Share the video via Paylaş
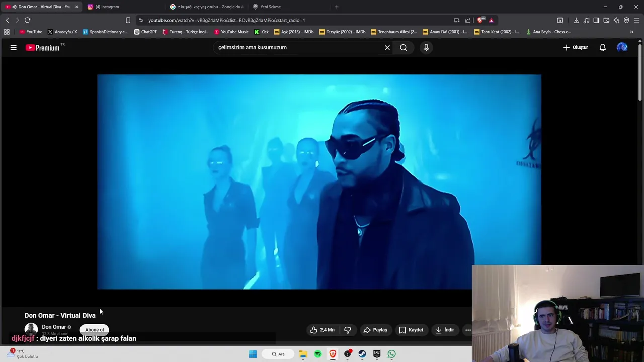Image resolution: width=644 pixels, height=362 pixels. (x=375, y=330)
